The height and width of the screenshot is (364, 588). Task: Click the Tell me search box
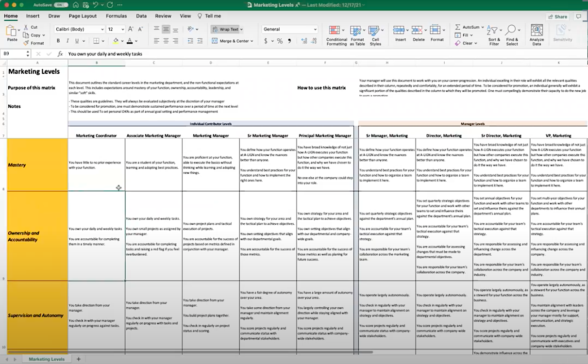(x=209, y=16)
